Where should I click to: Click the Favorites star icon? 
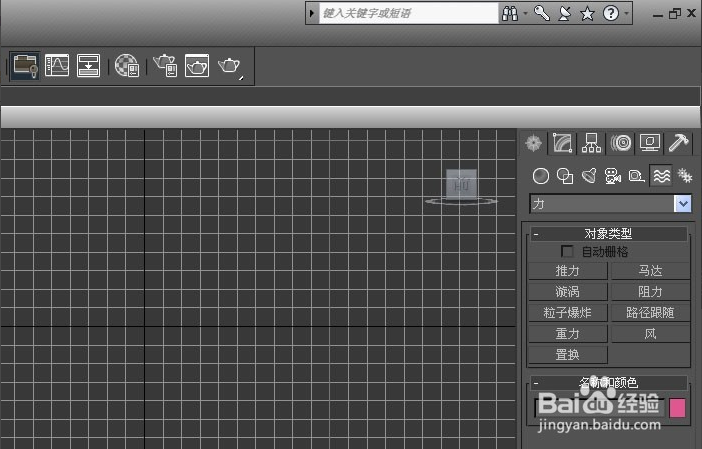pyautogui.click(x=587, y=13)
